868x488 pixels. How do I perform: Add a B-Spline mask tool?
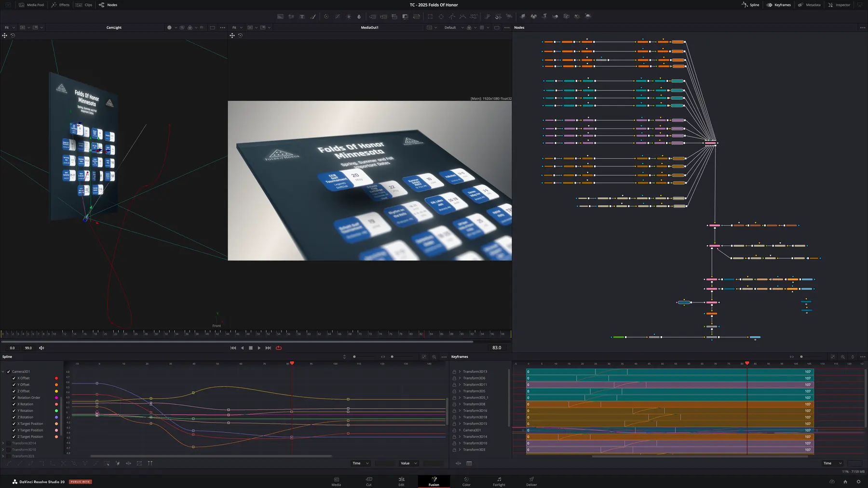coord(462,16)
